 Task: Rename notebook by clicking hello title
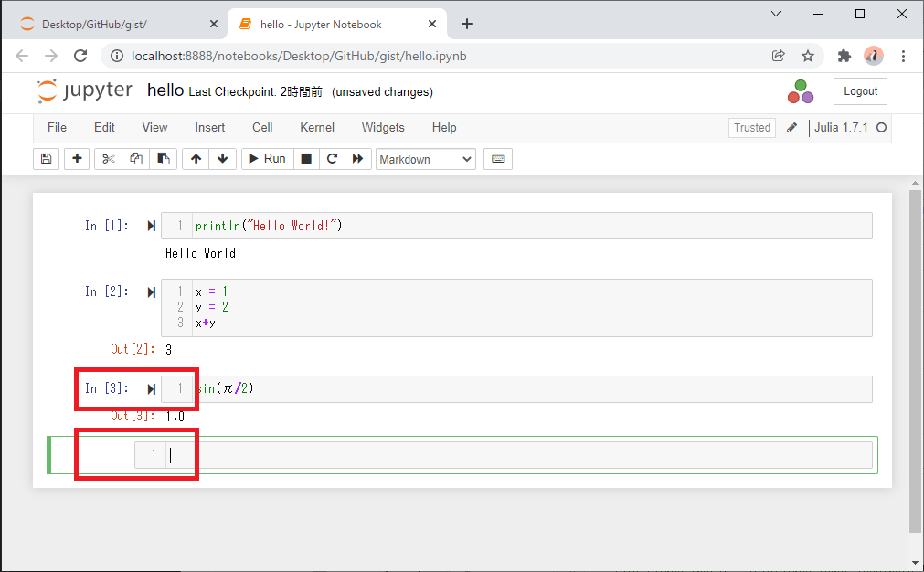(165, 90)
